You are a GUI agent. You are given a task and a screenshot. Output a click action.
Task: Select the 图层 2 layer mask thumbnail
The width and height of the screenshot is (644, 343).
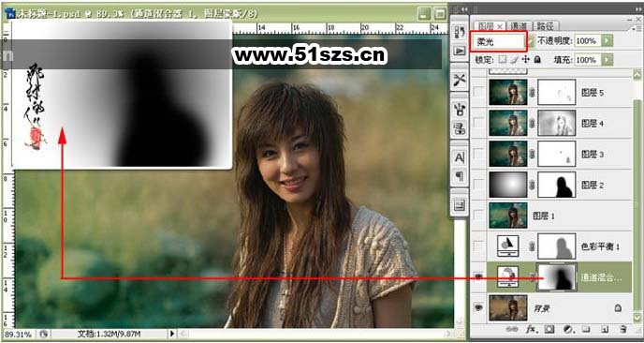[x=557, y=185]
